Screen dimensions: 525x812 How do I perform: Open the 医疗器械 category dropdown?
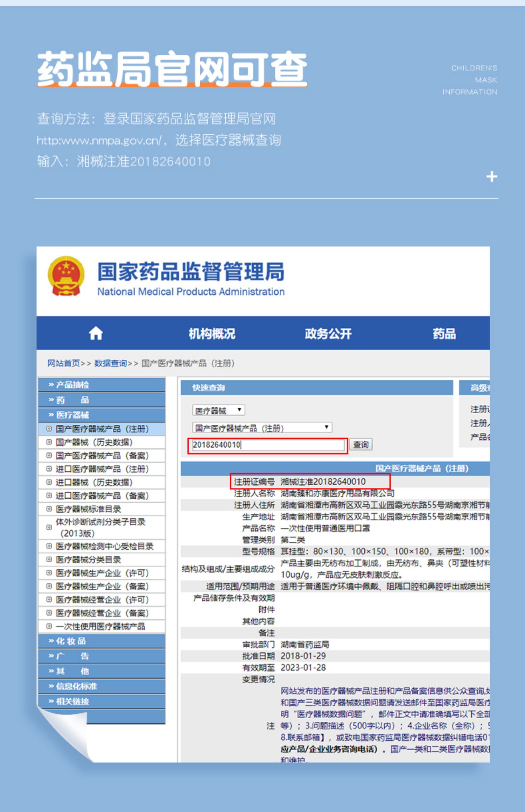[218, 410]
